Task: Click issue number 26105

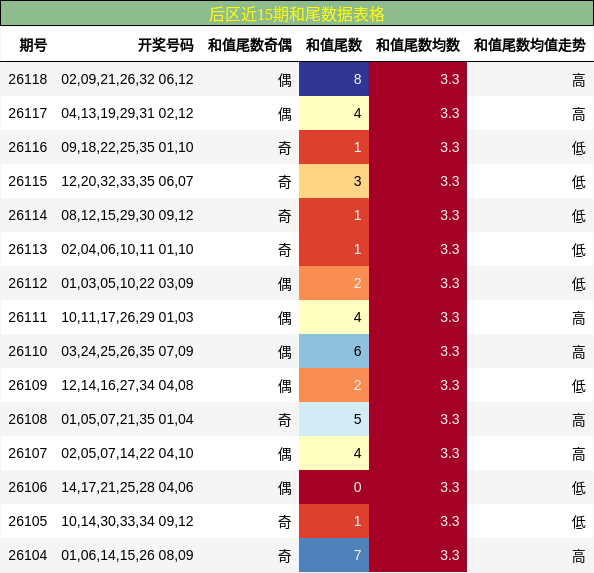Action: [28, 521]
